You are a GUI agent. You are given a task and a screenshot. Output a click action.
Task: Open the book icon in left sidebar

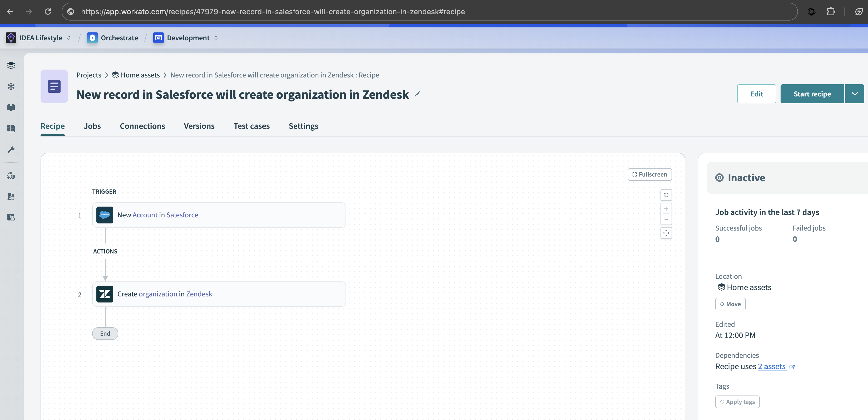[x=11, y=107]
